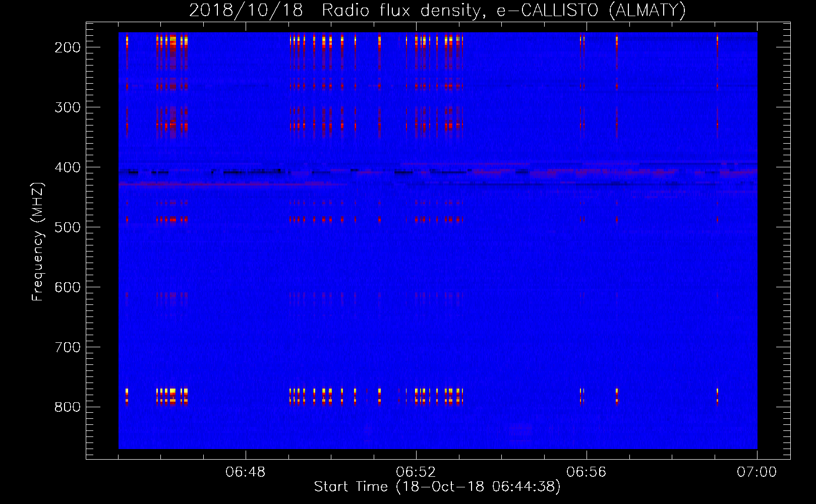Click the 06:52 time tick label
Screen dimensions: 816x504
[416, 472]
